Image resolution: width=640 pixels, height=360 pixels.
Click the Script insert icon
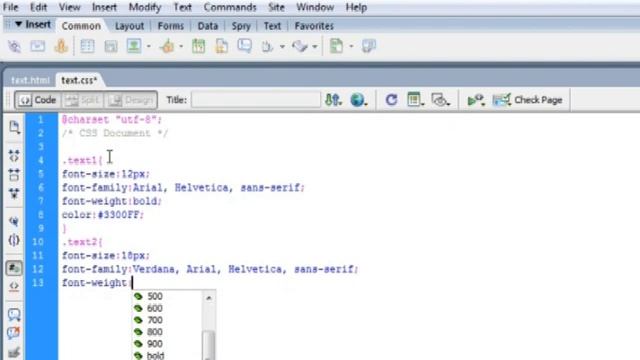pos(300,46)
